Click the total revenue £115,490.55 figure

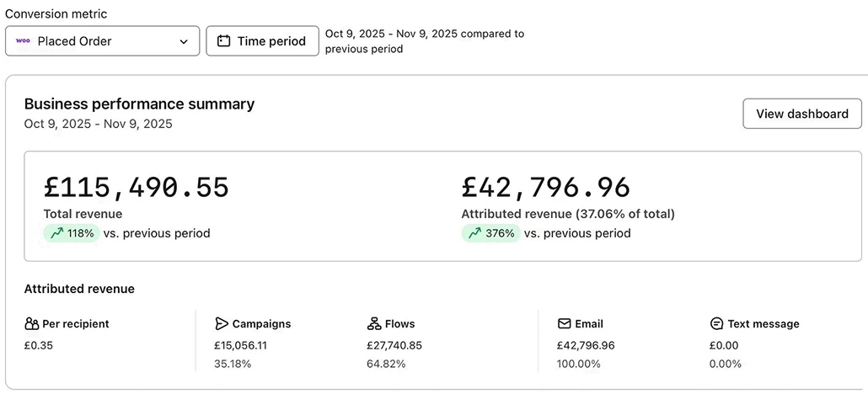pyautogui.click(x=137, y=187)
